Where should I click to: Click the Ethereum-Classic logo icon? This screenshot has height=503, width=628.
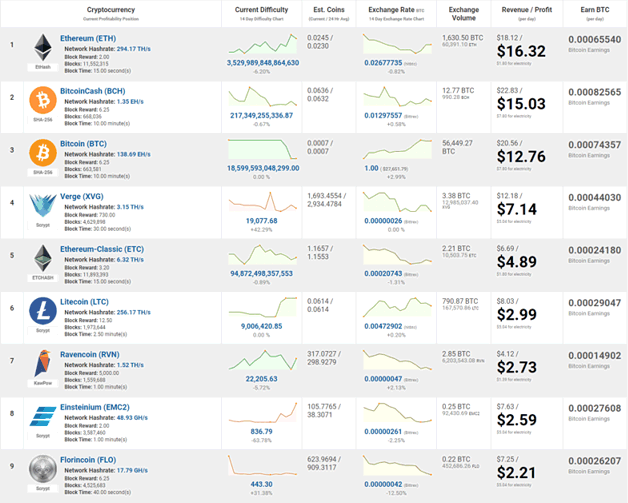tap(42, 255)
